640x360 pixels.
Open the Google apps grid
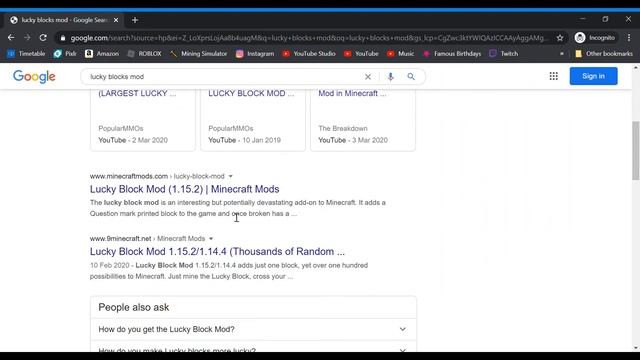coord(553,76)
